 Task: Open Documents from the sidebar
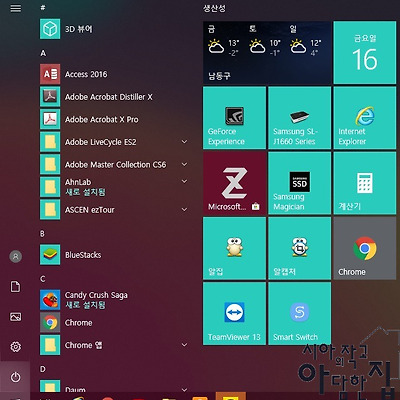[15, 287]
